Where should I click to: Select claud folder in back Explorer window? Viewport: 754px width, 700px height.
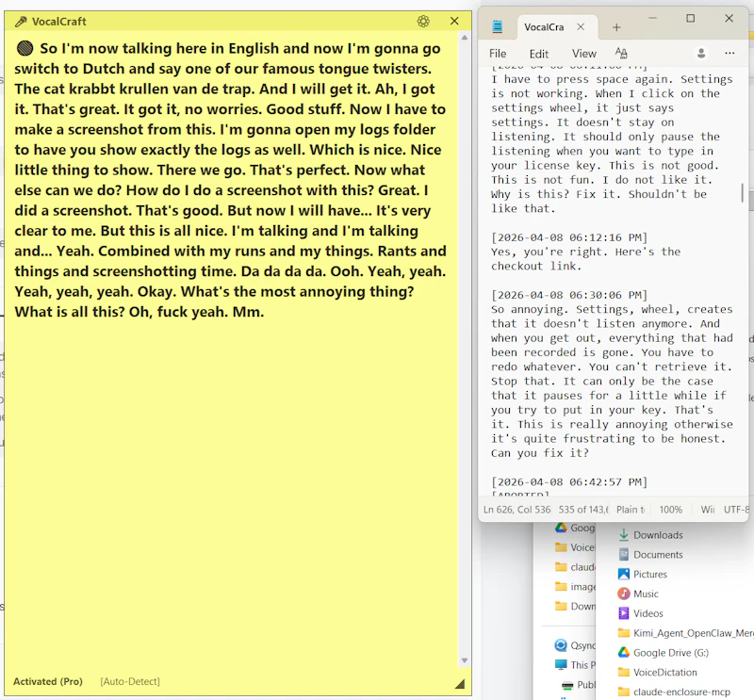pos(582,567)
